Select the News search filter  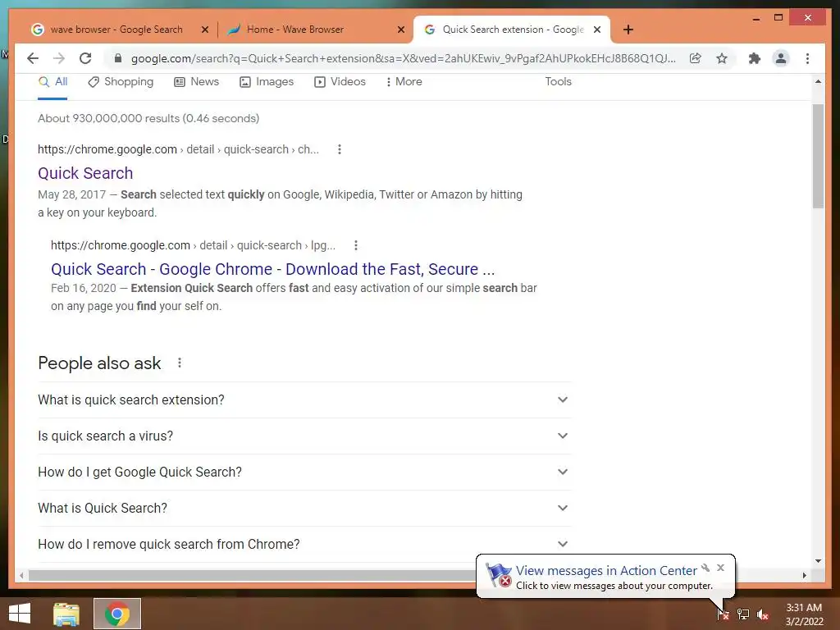197,82
